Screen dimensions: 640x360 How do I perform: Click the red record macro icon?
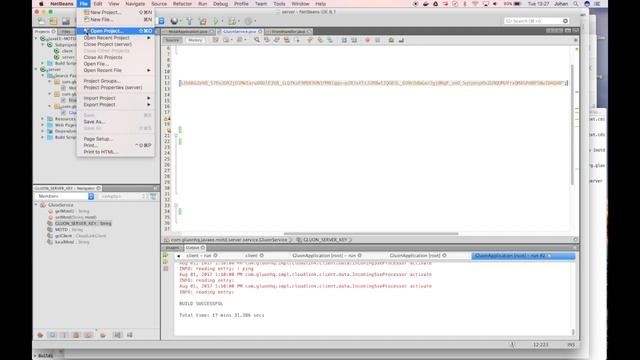[367, 40]
